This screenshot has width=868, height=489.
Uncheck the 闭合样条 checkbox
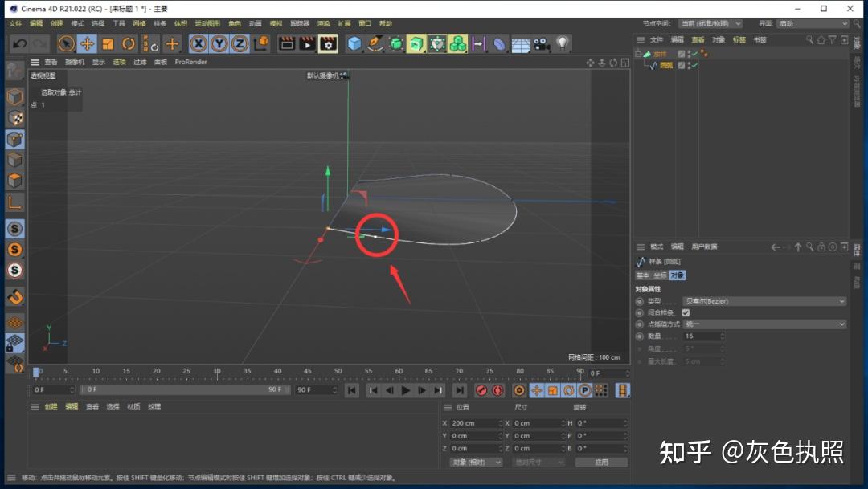point(686,312)
